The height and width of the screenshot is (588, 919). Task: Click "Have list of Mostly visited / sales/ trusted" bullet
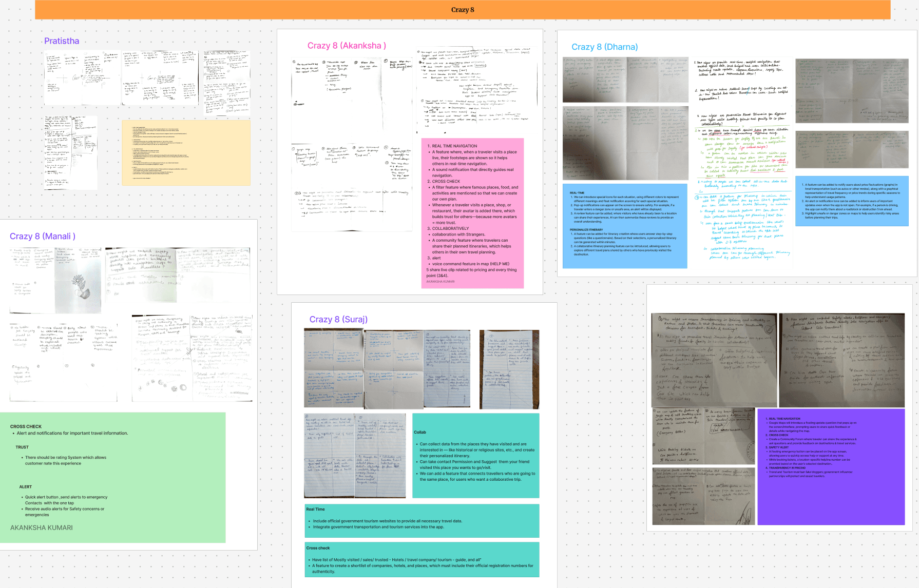pyautogui.click(x=396, y=560)
